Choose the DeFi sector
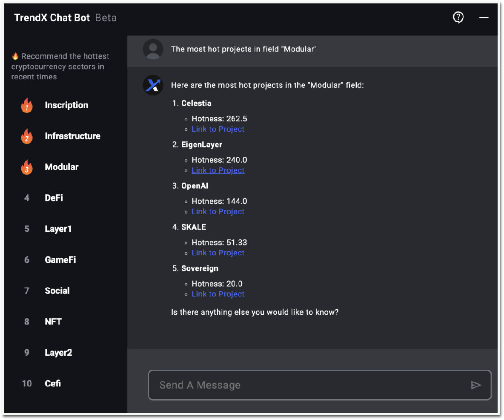Viewport: 504px width, 420px height. point(54,198)
